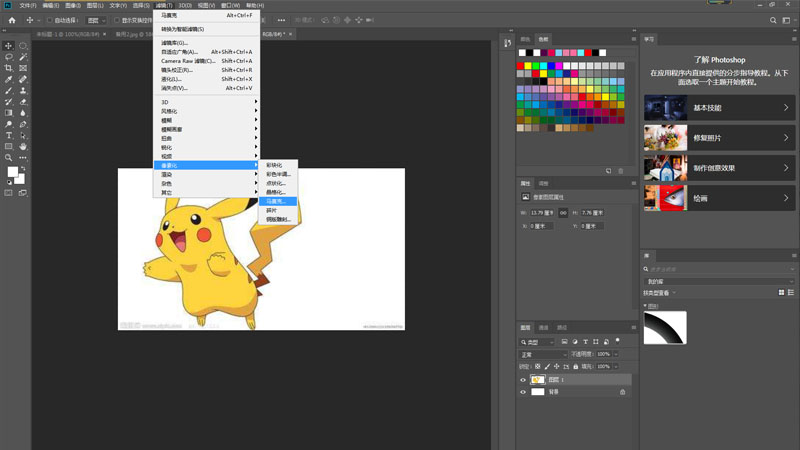
Task: Reset default foreground and background colors
Action: coord(9,182)
